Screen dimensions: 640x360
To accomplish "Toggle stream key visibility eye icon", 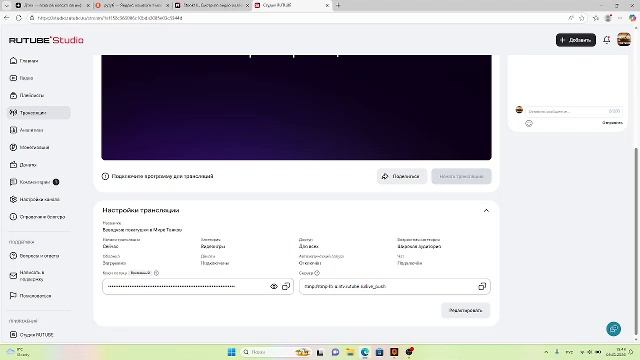I will [x=274, y=287].
